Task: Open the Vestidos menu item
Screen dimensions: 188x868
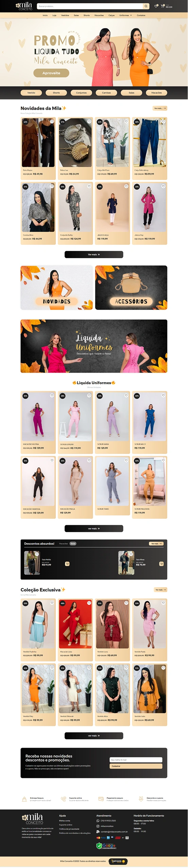Action: pos(65,15)
